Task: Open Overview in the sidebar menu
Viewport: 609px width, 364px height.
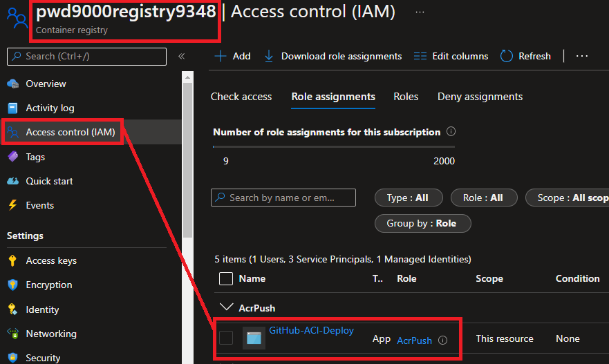Action: coord(46,84)
